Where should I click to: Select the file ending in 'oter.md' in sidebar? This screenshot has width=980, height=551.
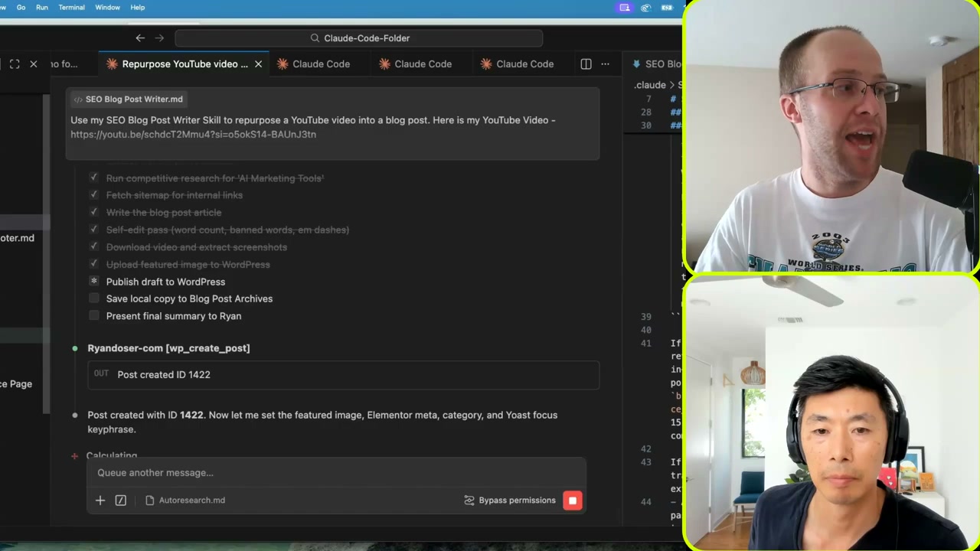17,238
